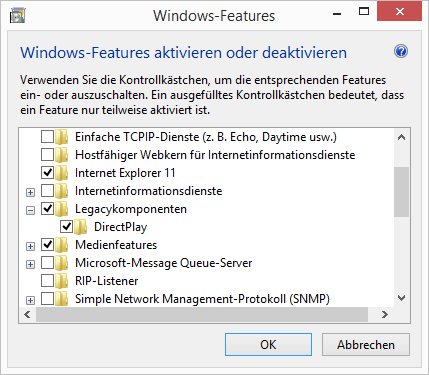Click the vertical scrollbar up arrow
This screenshot has height=375, width=429.
402,137
